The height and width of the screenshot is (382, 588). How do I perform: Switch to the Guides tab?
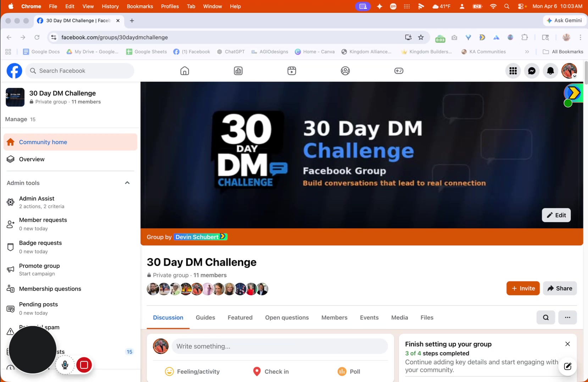(205, 318)
